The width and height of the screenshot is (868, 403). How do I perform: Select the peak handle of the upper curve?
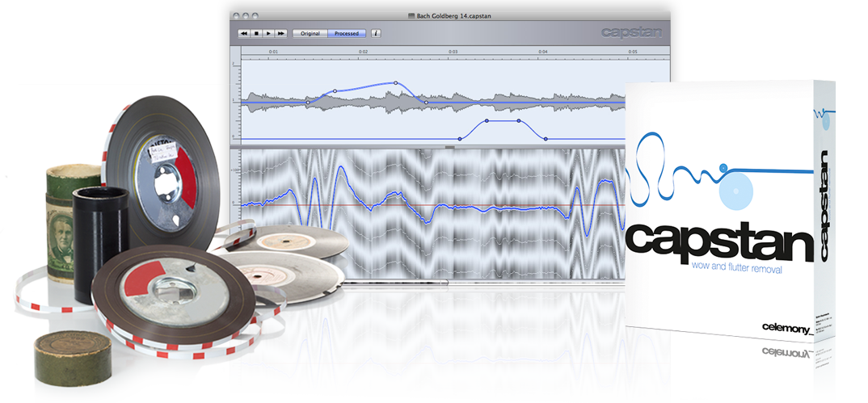click(x=396, y=83)
